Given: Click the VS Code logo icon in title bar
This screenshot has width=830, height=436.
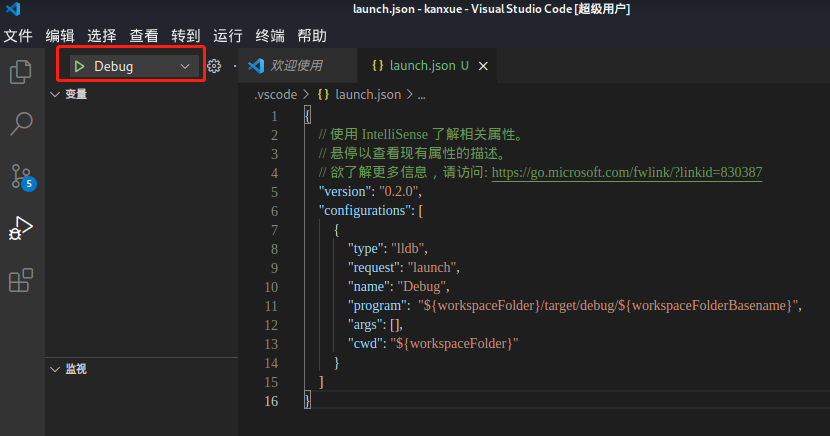Looking at the screenshot, I should [x=14, y=10].
